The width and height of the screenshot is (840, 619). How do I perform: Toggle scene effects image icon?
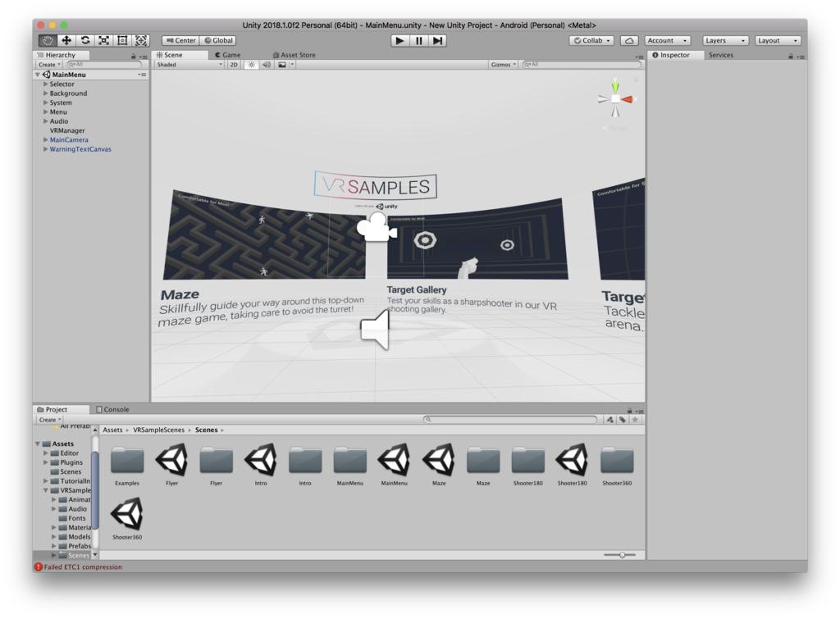pos(282,65)
